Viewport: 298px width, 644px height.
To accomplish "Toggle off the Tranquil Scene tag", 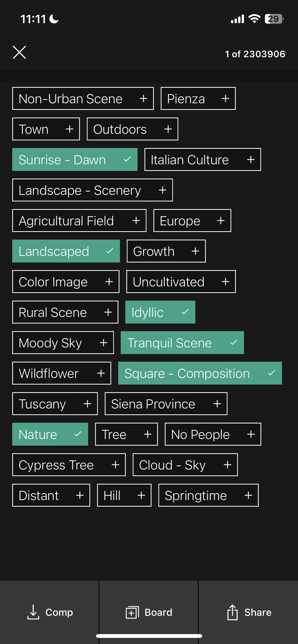I will (182, 343).
